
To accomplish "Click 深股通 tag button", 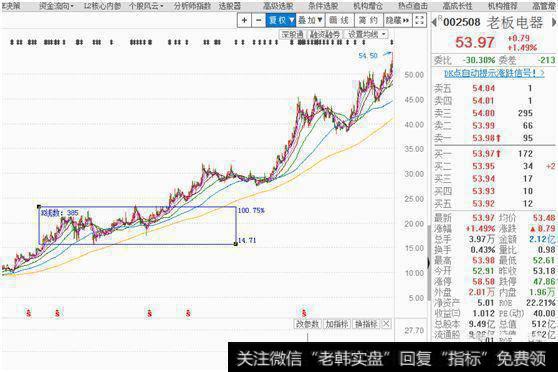I will pos(292,35).
